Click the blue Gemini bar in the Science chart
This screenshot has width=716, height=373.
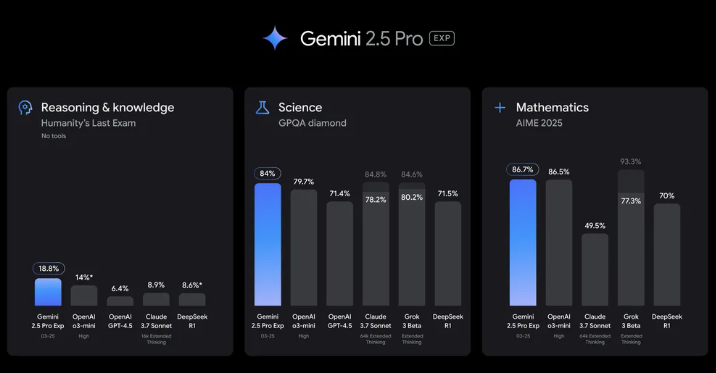coord(268,244)
